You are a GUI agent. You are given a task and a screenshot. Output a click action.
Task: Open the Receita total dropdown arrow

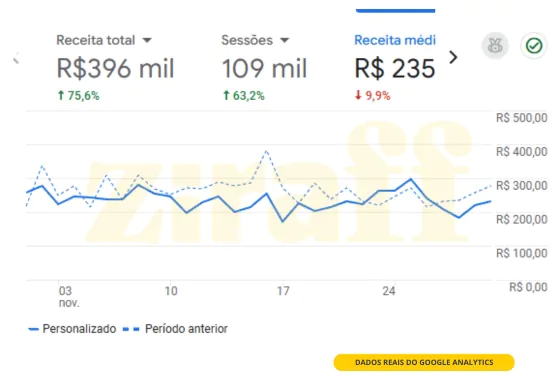pos(147,40)
